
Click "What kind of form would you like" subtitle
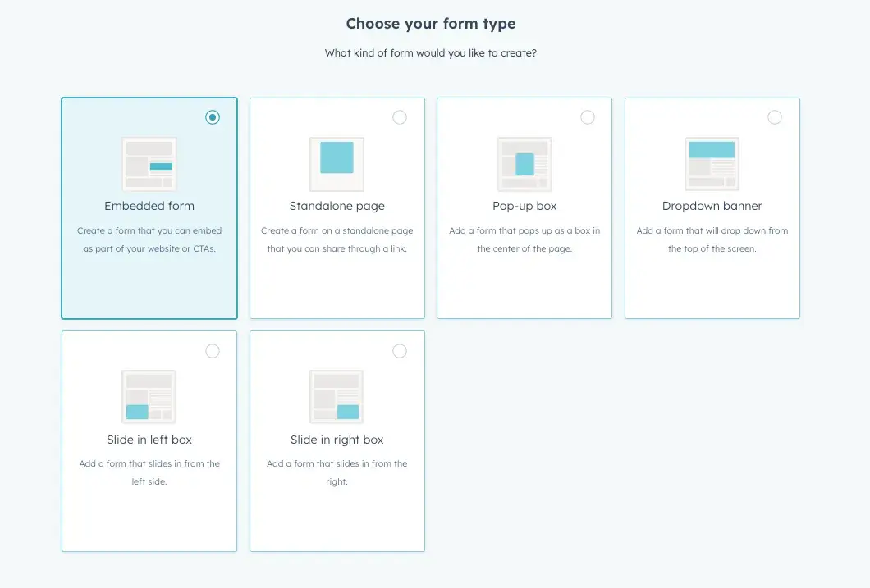(x=431, y=53)
